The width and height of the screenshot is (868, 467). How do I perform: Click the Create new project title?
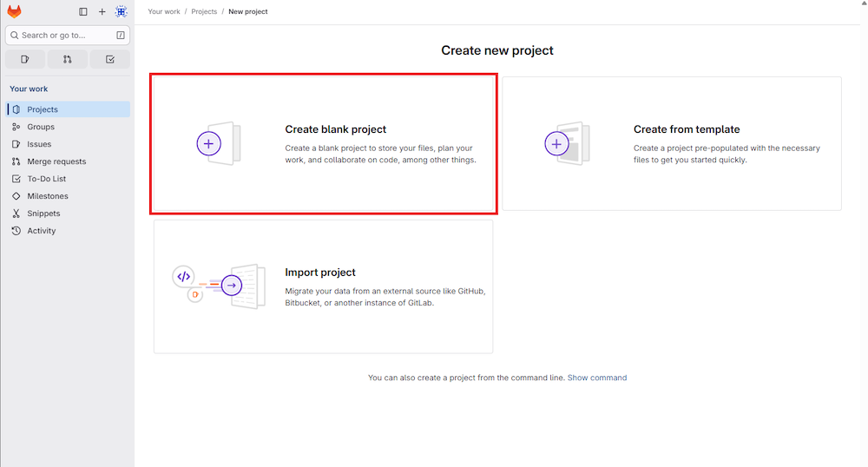(497, 50)
